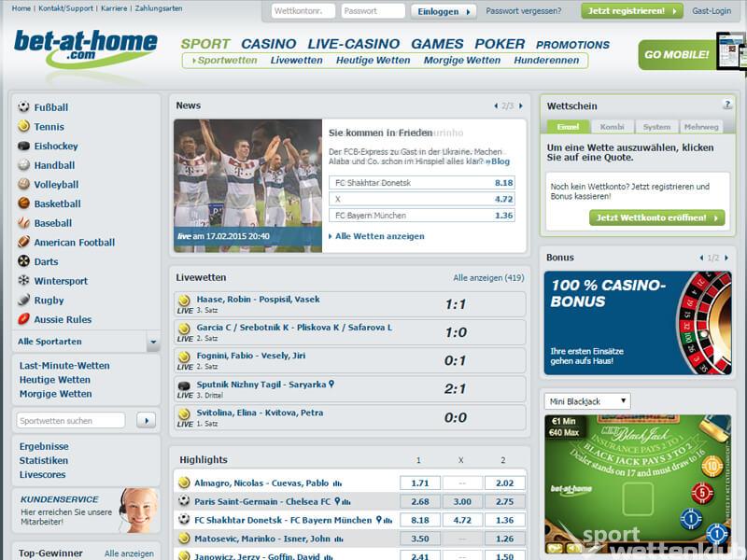This screenshot has width=747, height=560.
Task: Focus the Wettkontonr. input field
Action: coord(303,11)
